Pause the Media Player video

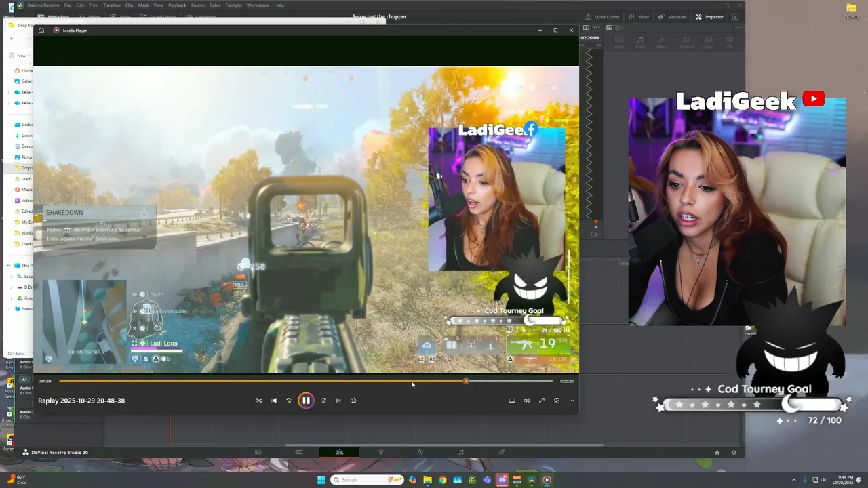pyautogui.click(x=306, y=401)
